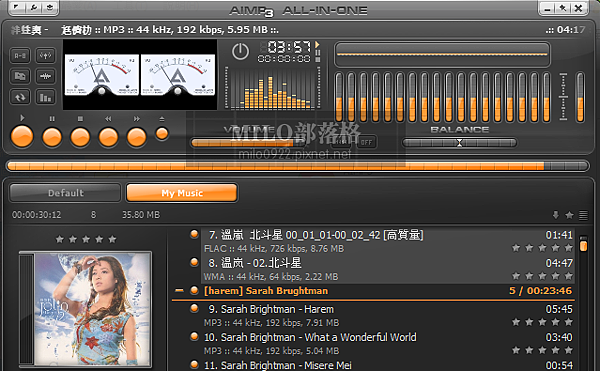Go to the previous track
The image size is (600, 371).
click(109, 137)
